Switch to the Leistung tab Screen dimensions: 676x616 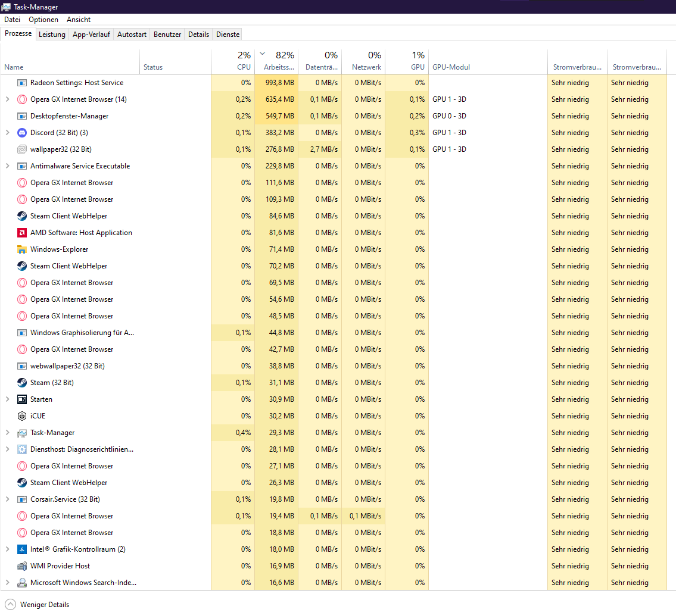(x=52, y=35)
